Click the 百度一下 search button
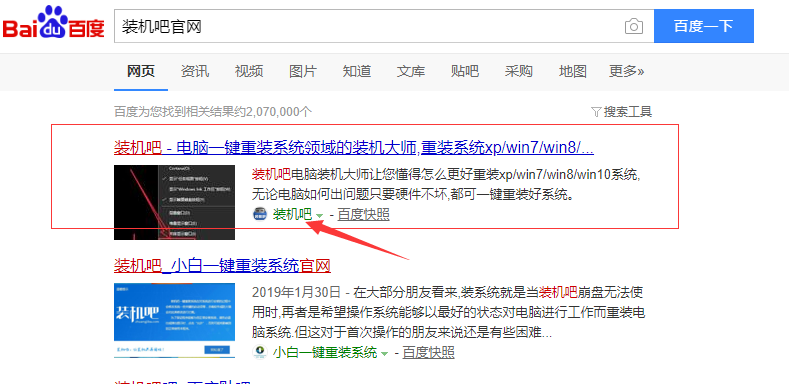This screenshot has height=384, width=789. click(x=703, y=26)
